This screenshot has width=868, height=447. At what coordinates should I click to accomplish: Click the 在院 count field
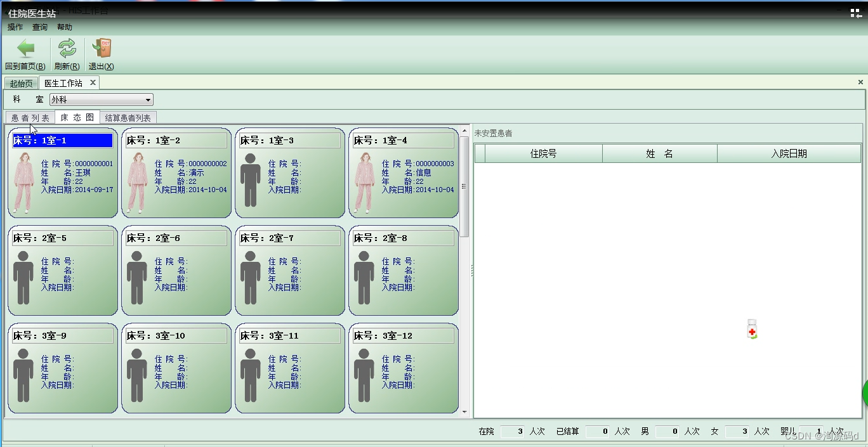513,431
